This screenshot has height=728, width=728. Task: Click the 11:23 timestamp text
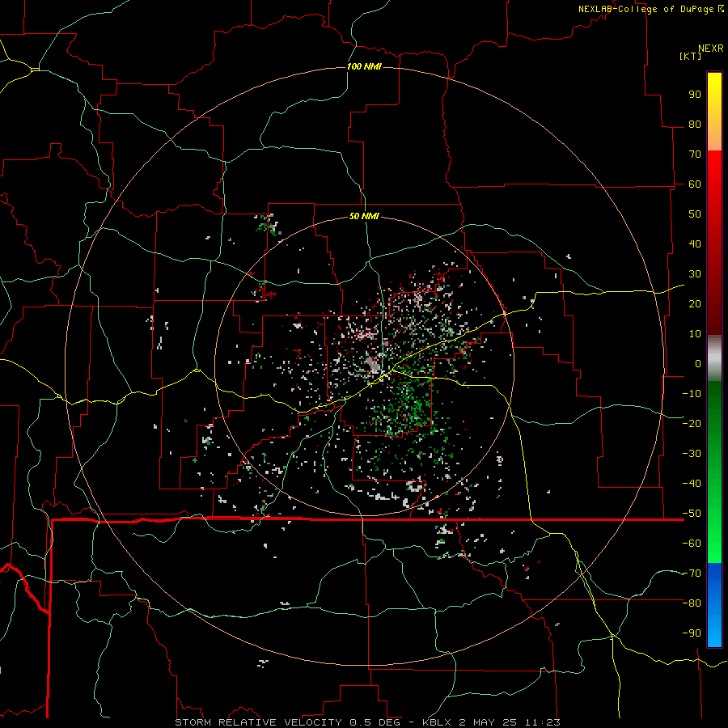coord(542,722)
